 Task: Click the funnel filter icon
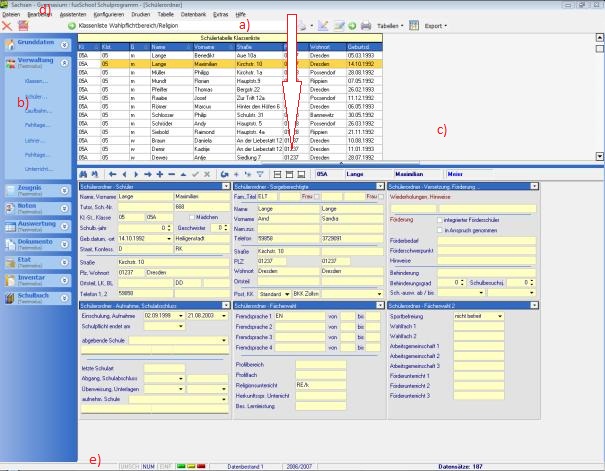(x=260, y=174)
